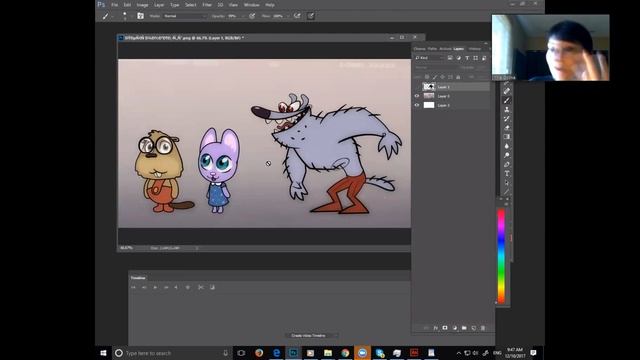This screenshot has width=640, height=360.
Task: Select the Path Selection arrow tool
Action: coord(507,182)
